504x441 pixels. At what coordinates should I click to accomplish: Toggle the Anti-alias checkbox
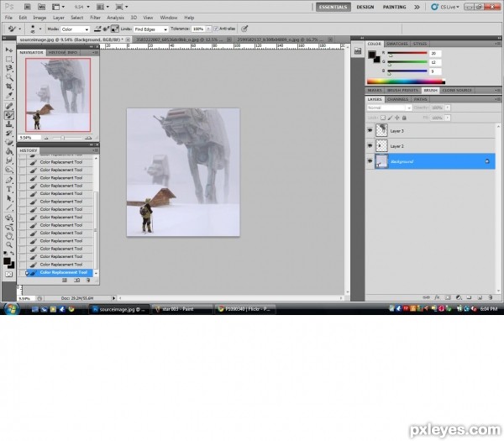pyautogui.click(x=216, y=29)
